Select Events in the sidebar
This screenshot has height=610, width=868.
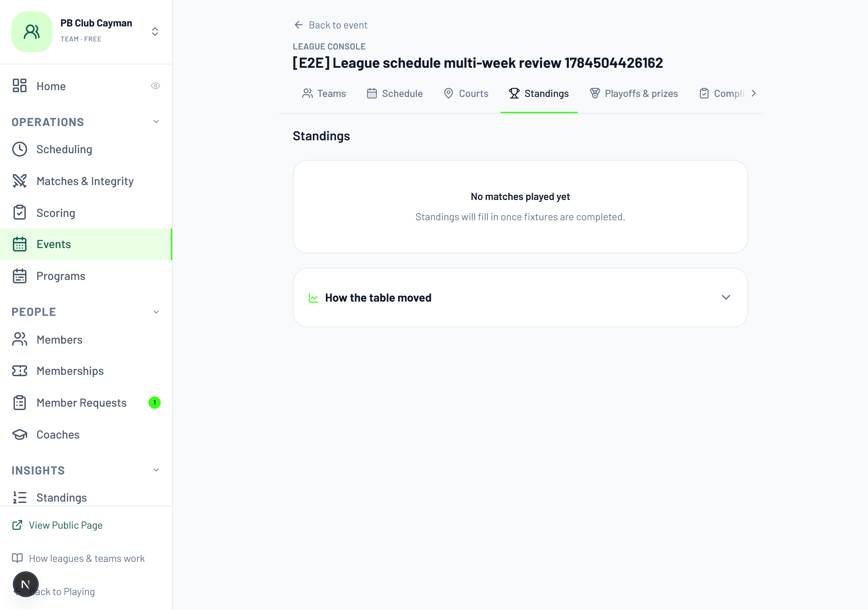click(x=86, y=245)
